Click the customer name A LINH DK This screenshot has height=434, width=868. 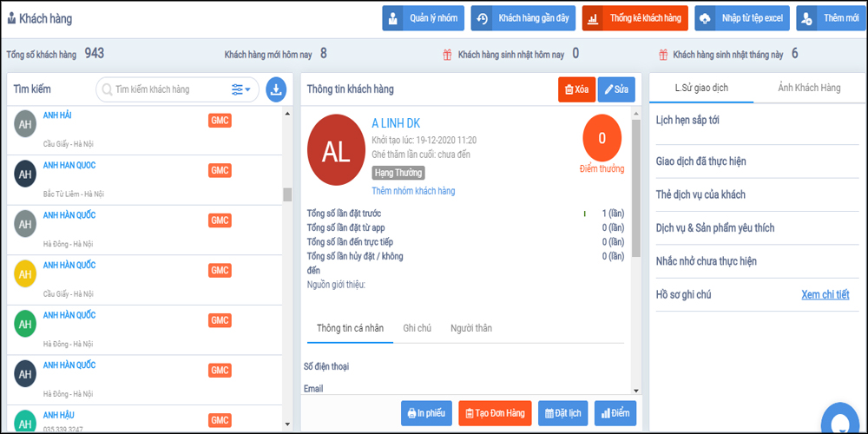pyautogui.click(x=396, y=123)
